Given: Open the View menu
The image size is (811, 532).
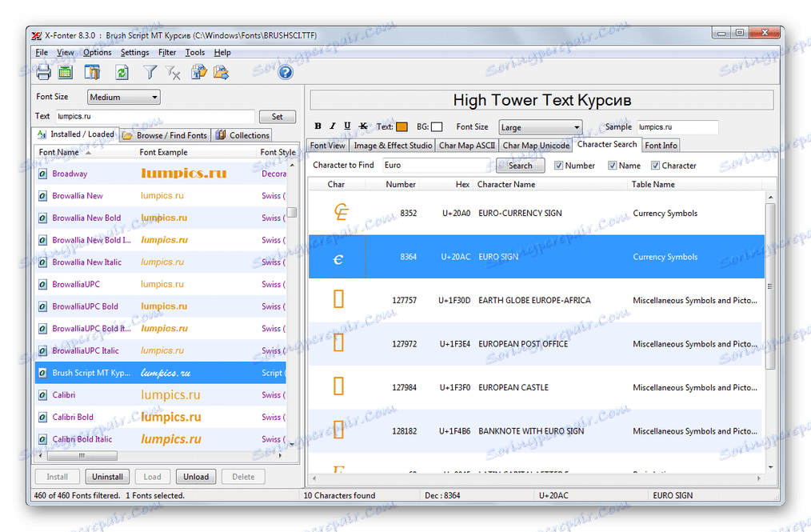Looking at the screenshot, I should pos(65,52).
